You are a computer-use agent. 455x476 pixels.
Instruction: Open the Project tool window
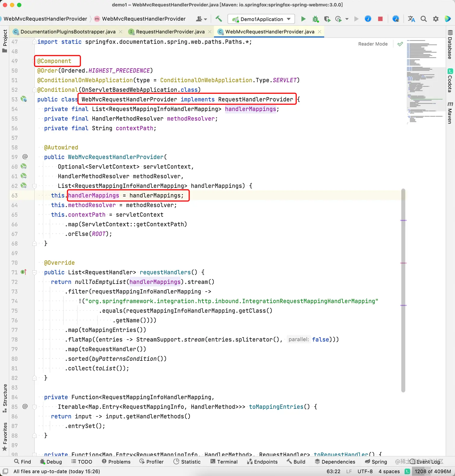point(5,41)
